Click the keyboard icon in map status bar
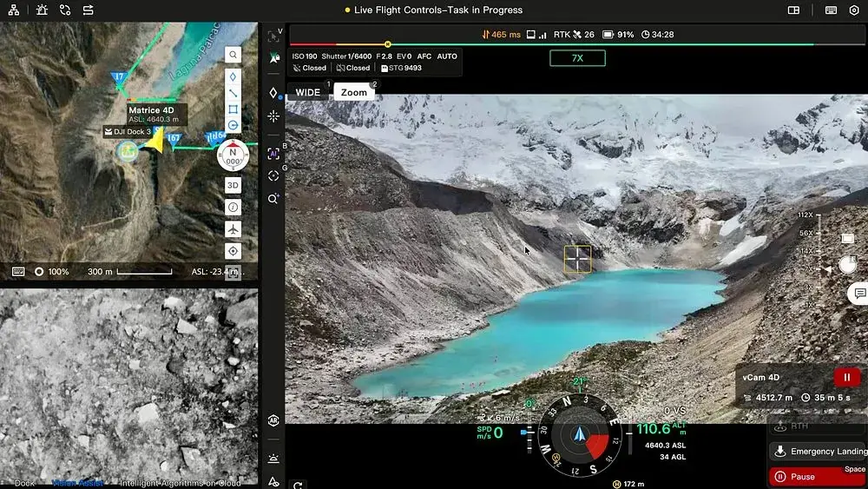 (18, 271)
